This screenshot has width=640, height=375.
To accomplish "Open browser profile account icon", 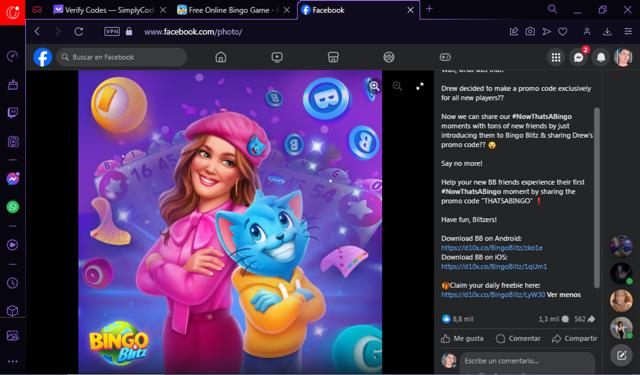I will pos(587,31).
